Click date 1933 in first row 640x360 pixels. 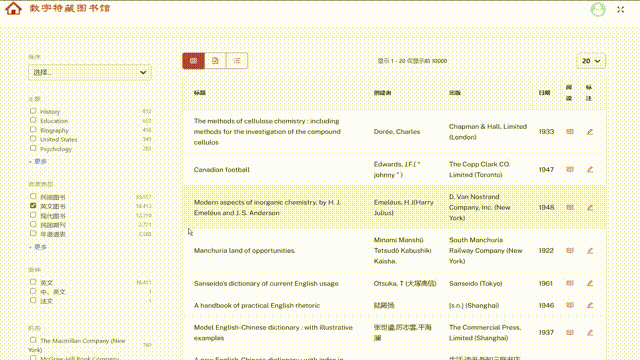point(546,131)
